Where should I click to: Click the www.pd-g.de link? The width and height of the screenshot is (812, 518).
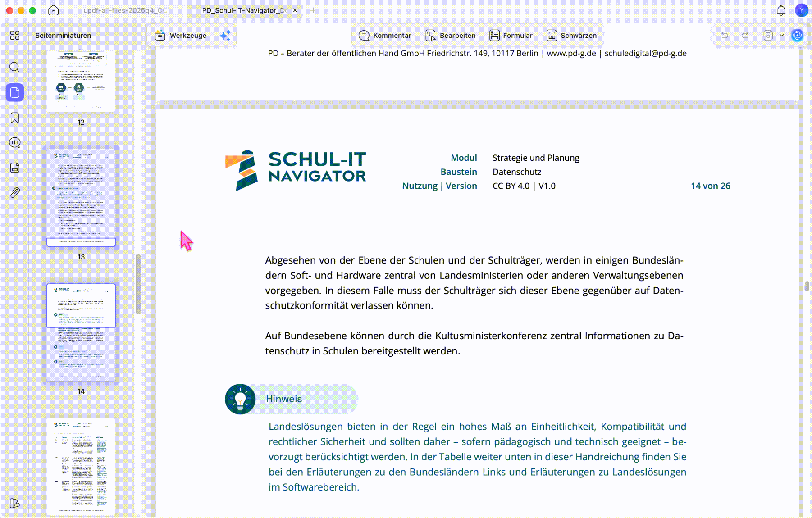point(571,53)
